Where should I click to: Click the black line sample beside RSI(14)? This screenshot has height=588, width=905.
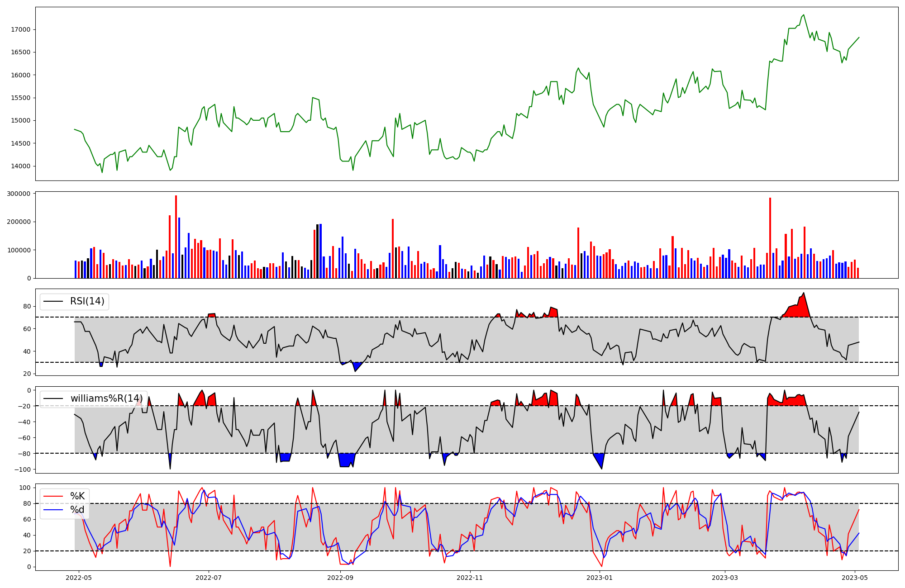[x=53, y=301]
